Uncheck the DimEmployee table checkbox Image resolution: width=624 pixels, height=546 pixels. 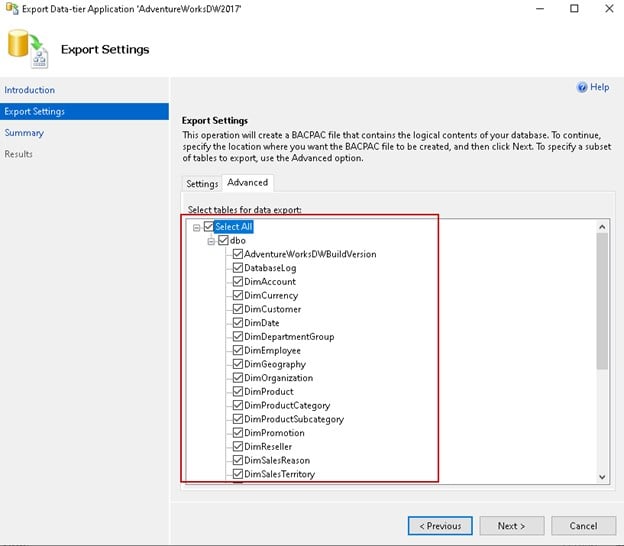238,351
